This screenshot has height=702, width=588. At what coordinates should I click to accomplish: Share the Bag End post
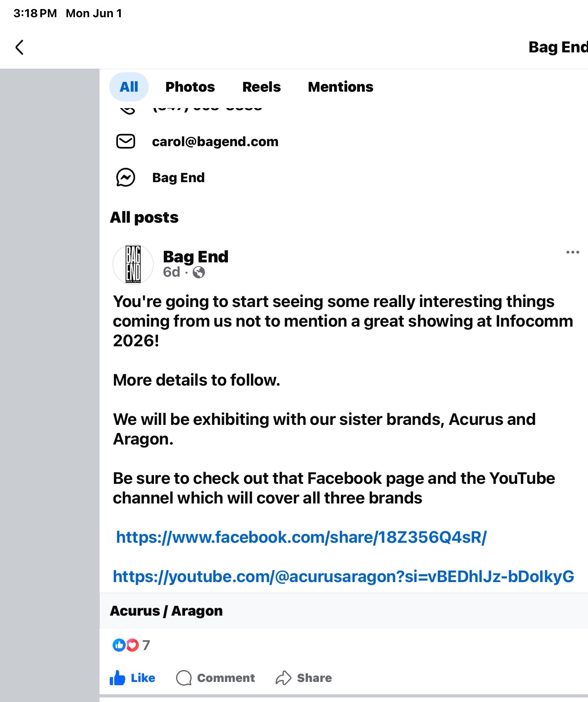click(x=303, y=678)
